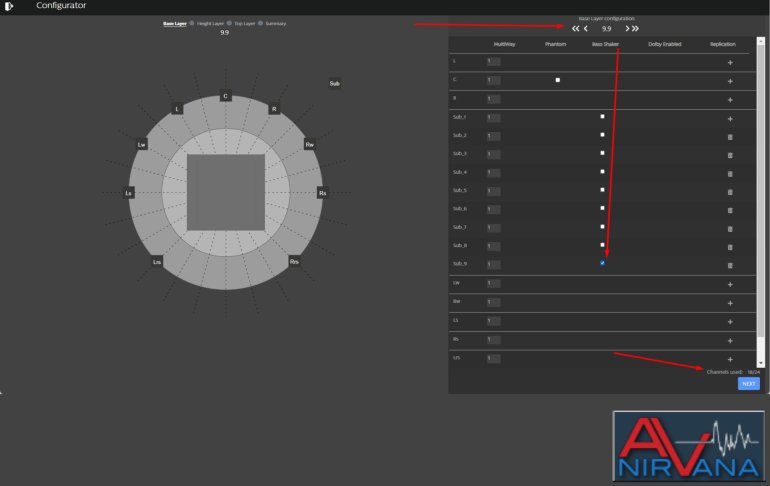Switch to the Height Layer tab

coord(210,22)
